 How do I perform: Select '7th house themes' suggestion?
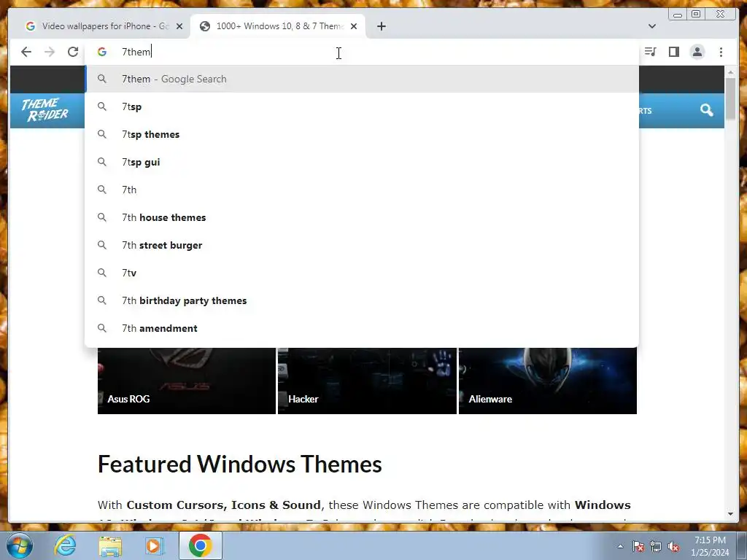(362, 217)
